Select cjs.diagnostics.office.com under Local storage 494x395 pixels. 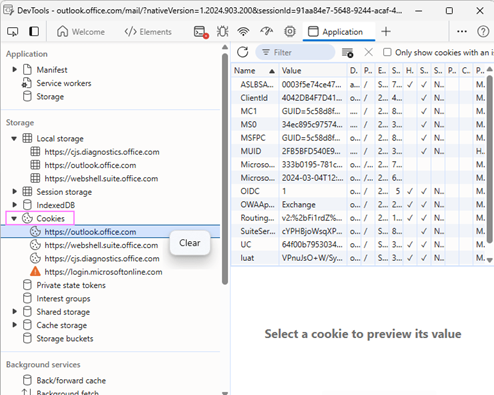point(102,152)
